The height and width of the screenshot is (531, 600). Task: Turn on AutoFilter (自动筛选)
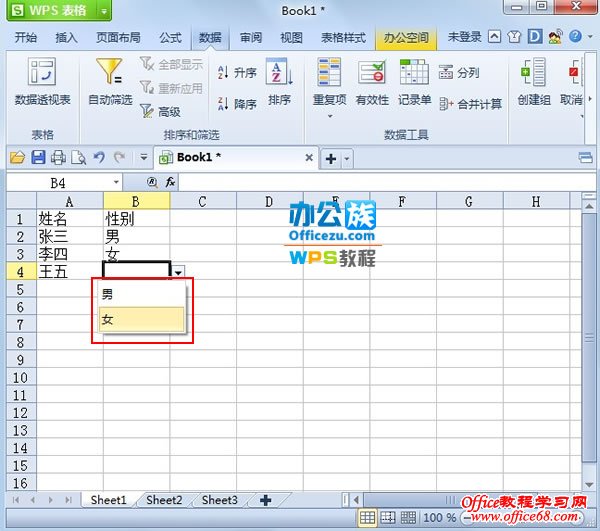110,81
